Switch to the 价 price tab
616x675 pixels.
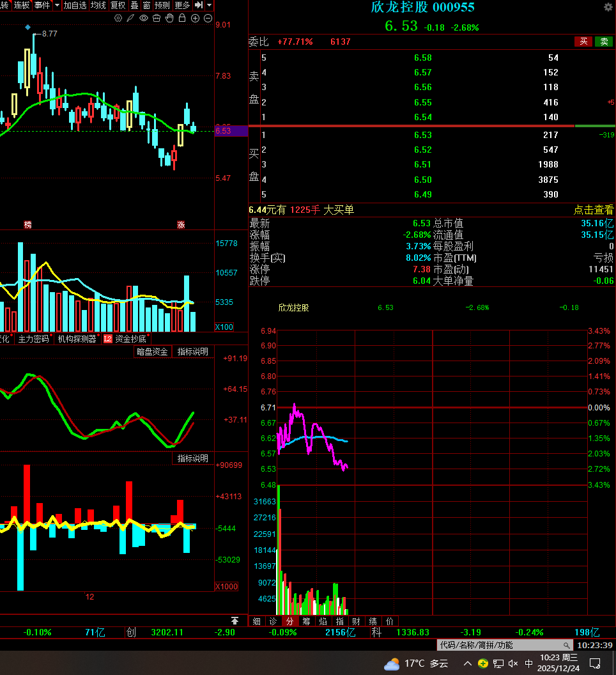390,621
